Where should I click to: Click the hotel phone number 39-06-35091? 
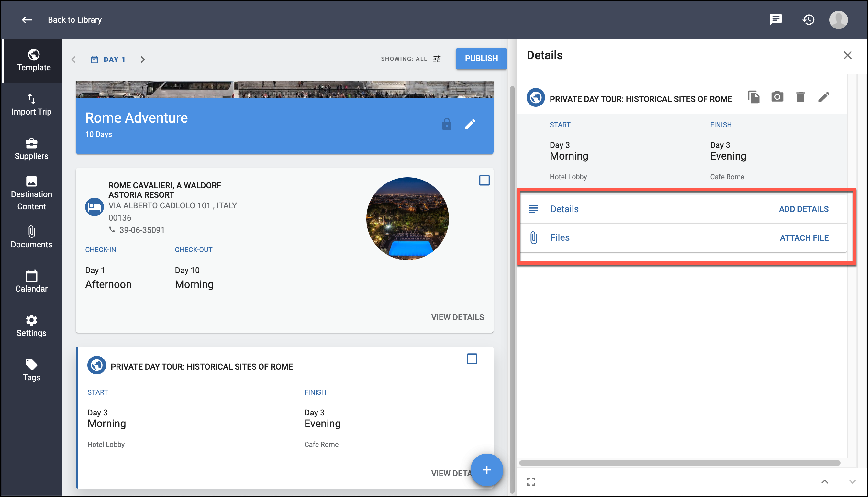(x=142, y=230)
